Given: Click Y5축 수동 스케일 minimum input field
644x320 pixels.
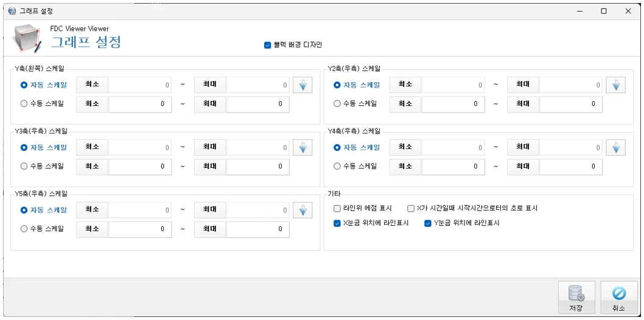Looking at the screenshot, I should click(x=140, y=230).
